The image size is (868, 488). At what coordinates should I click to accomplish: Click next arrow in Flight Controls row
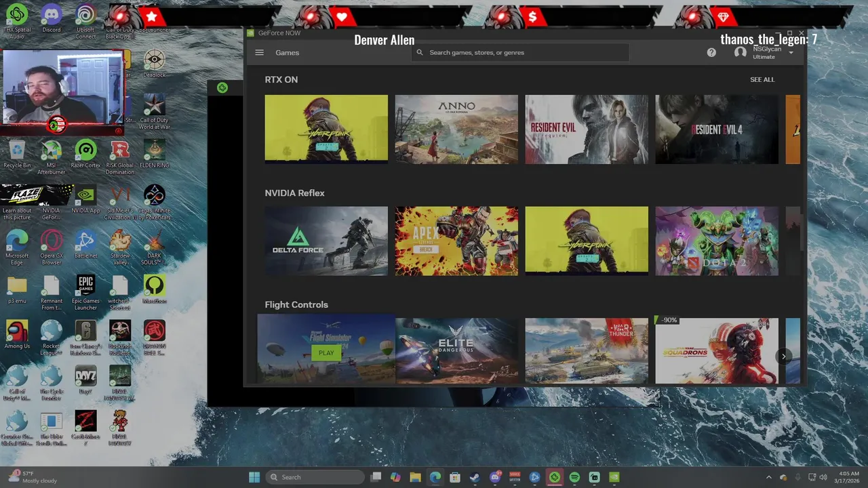click(x=784, y=356)
